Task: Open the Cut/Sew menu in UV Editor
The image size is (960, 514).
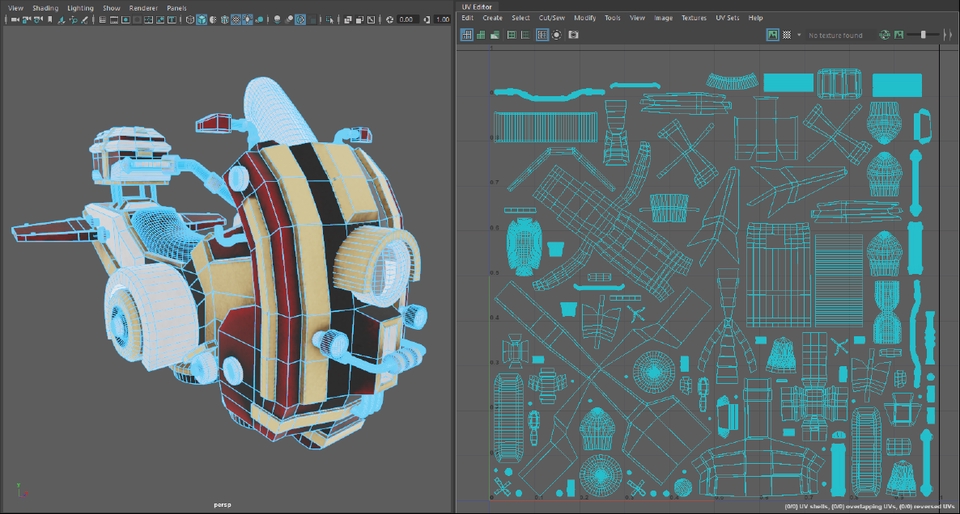Action: point(551,18)
